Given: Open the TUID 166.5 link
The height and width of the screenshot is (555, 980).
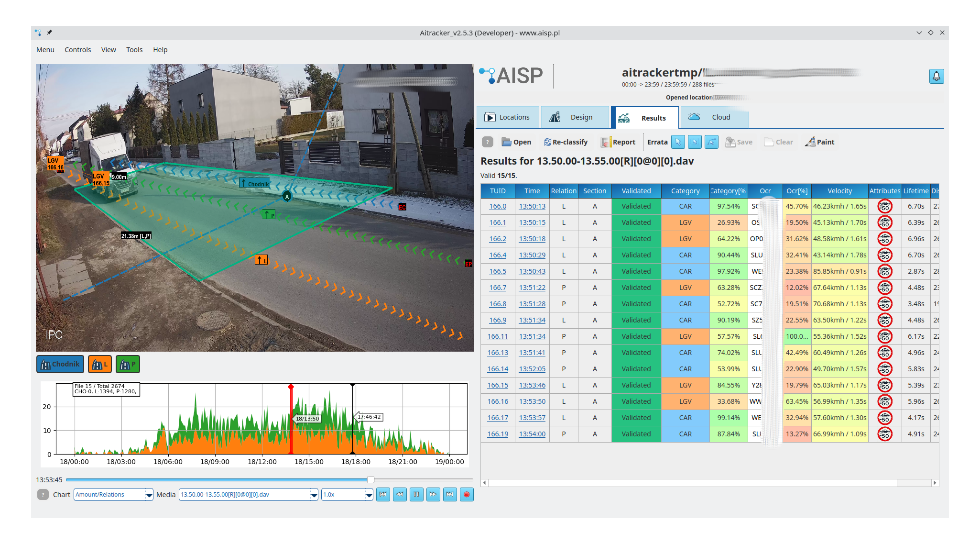Looking at the screenshot, I should tap(497, 271).
